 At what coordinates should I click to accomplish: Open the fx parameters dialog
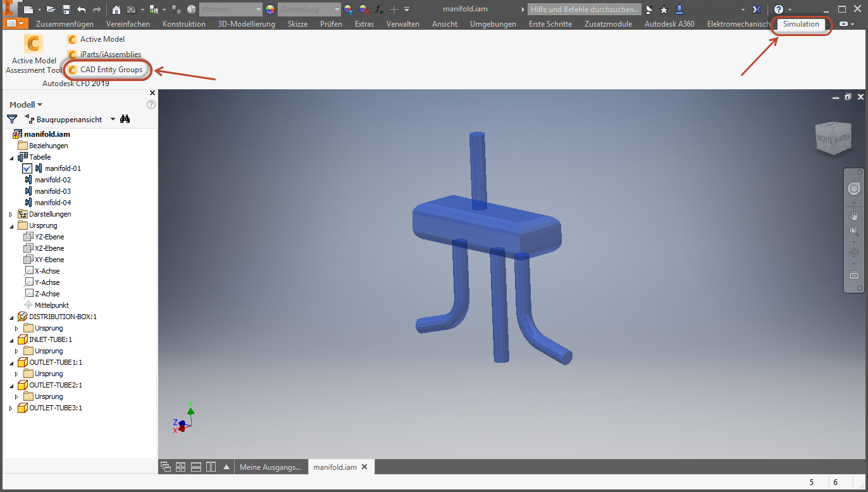tap(379, 9)
